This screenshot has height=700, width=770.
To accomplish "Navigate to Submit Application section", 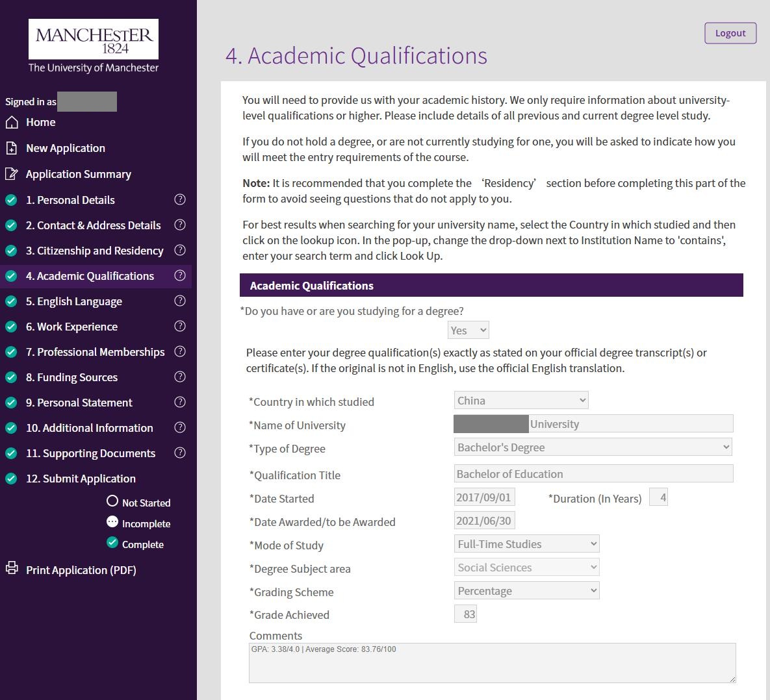I will [81, 479].
